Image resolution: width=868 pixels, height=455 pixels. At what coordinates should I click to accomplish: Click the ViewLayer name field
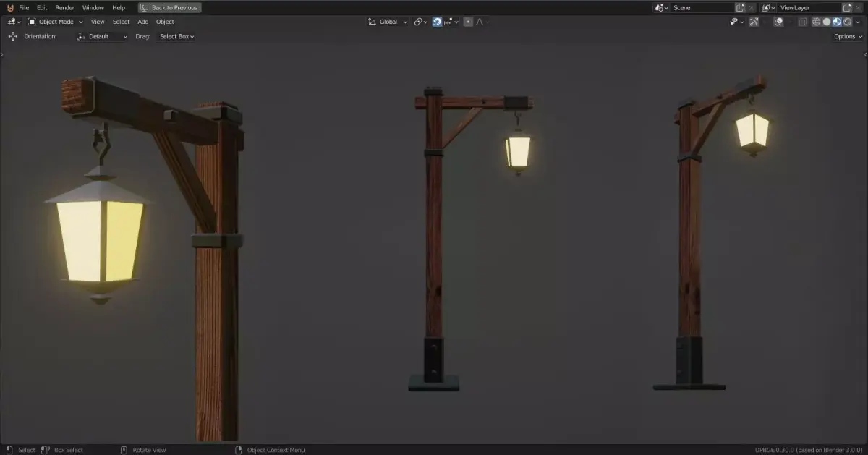(x=809, y=7)
